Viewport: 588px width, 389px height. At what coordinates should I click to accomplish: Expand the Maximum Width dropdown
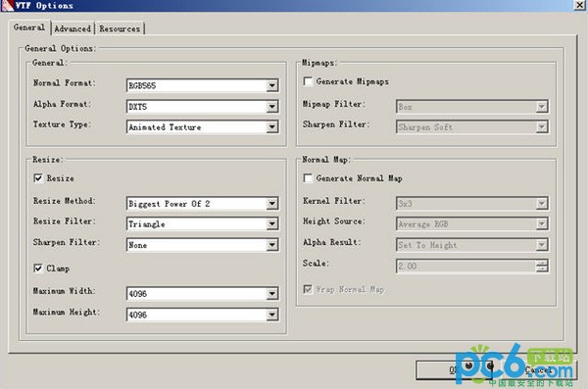tap(203, 294)
